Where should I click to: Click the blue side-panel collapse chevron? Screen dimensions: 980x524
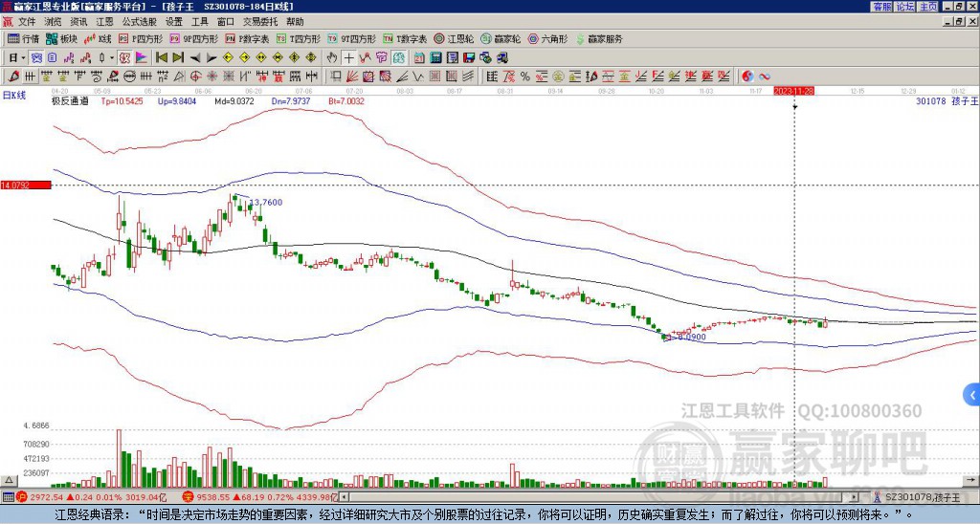coord(972,395)
